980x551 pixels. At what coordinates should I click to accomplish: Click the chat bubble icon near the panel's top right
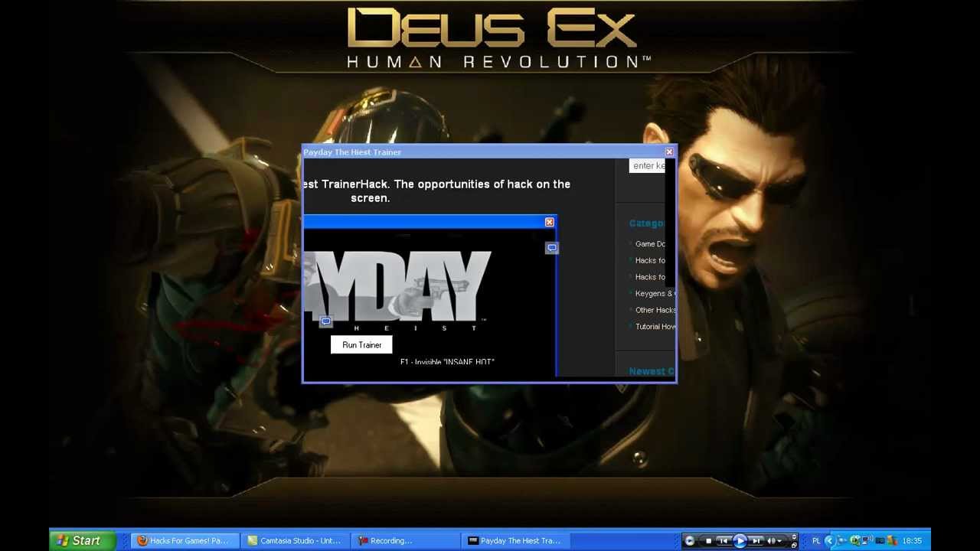[x=551, y=248]
